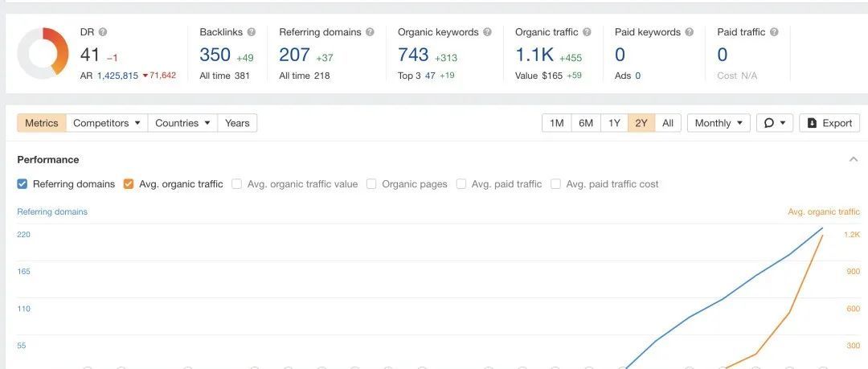The height and width of the screenshot is (369, 868).
Task: Click the blue referring domains chart line
Action: coord(723,299)
